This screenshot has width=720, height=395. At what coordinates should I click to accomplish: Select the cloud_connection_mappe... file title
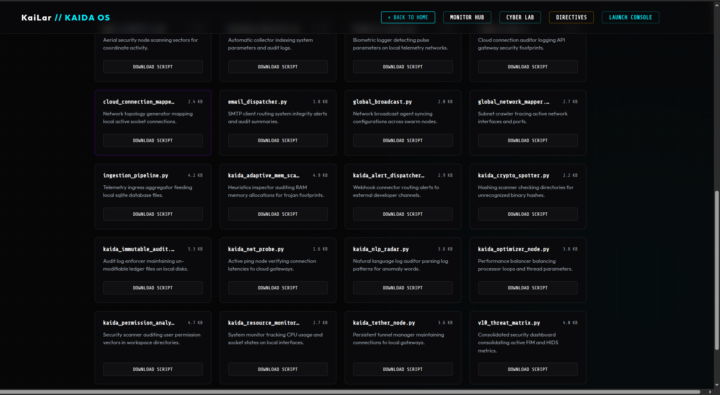pyautogui.click(x=139, y=102)
